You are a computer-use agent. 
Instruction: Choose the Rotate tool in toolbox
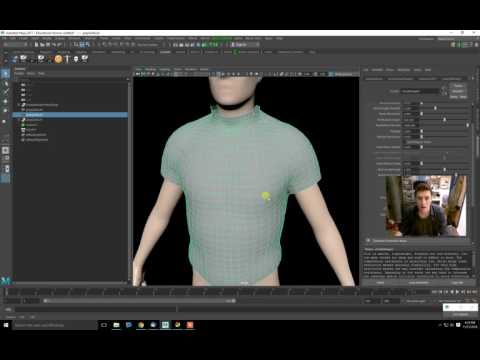pos(5,110)
